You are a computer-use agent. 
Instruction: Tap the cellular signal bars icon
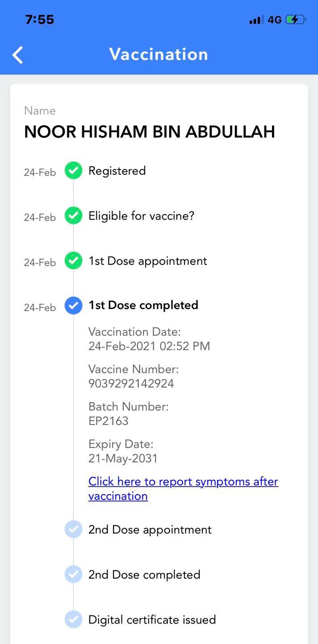[256, 20]
